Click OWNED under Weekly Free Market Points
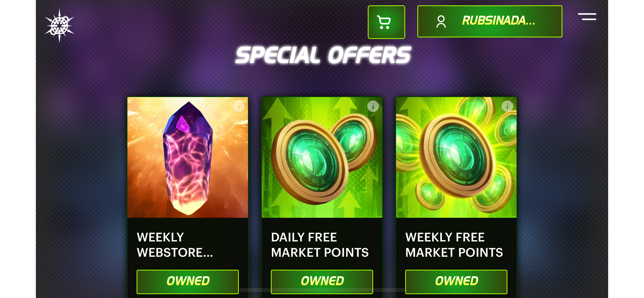The width and height of the screenshot is (644, 298). 456,282
